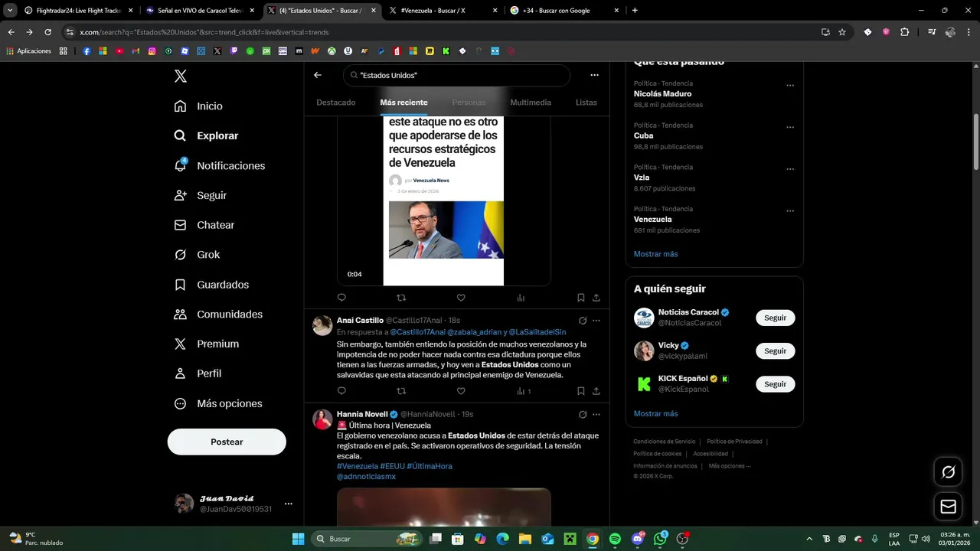Switch to the Listas tab
The height and width of the screenshot is (551, 980).
coord(586,103)
